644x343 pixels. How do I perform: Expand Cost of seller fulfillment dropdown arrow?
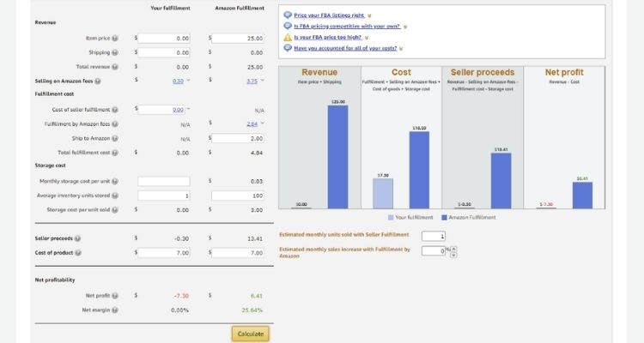coord(189,109)
